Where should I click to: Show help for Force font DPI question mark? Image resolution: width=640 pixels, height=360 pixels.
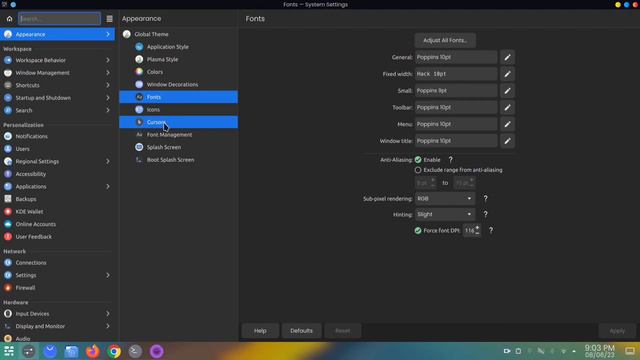[491, 231]
